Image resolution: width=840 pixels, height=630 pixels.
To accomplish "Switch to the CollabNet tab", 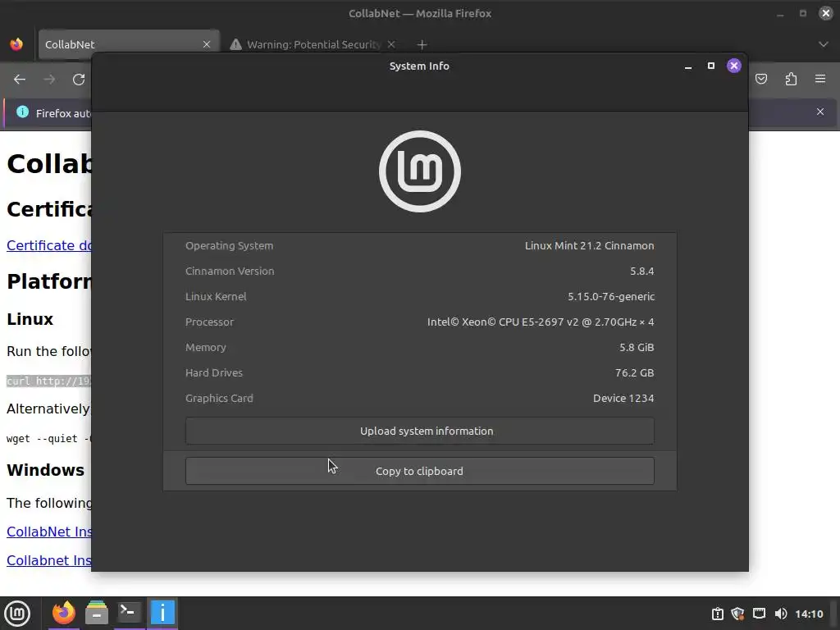I will 129,44.
